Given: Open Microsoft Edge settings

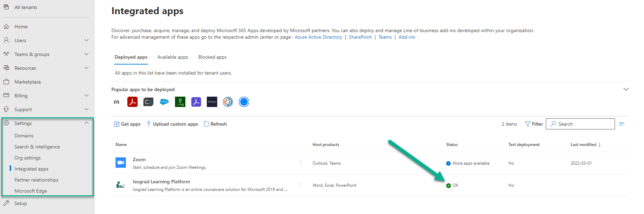Looking at the screenshot, I should (31, 191).
